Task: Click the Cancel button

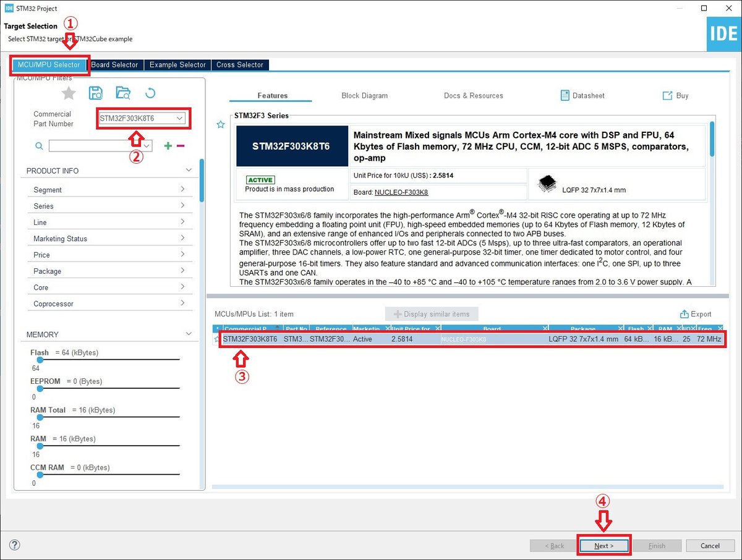Action: click(710, 546)
